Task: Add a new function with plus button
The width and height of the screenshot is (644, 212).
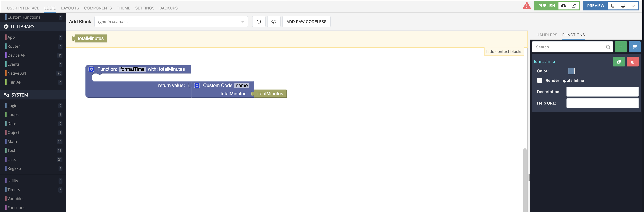Action: [621, 47]
